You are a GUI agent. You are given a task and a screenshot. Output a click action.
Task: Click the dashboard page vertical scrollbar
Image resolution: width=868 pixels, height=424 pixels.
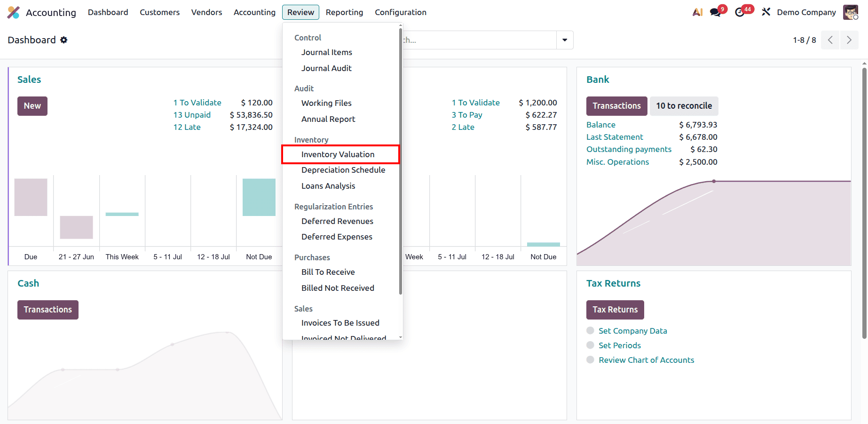tap(864, 203)
